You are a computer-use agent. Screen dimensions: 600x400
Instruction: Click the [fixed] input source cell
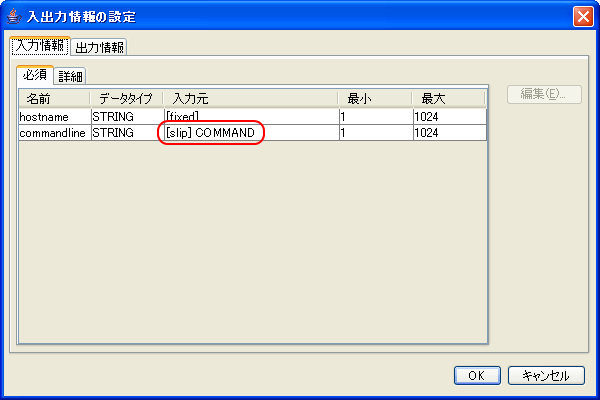(251, 116)
